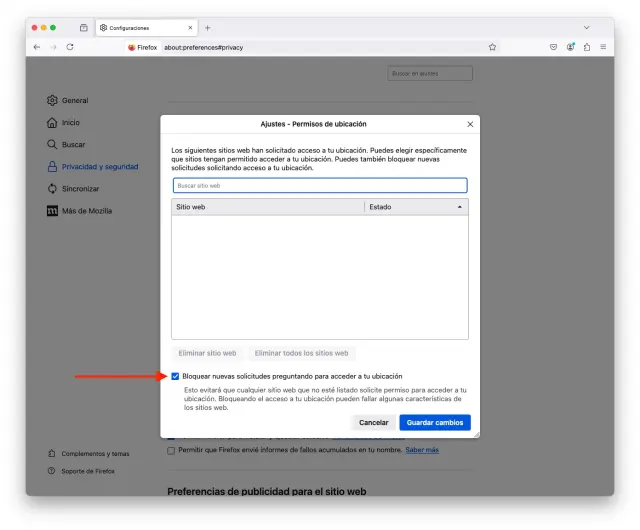Screen dimensions: 640x530
Task: Click the account profile icon in toolbar
Action: click(x=570, y=47)
